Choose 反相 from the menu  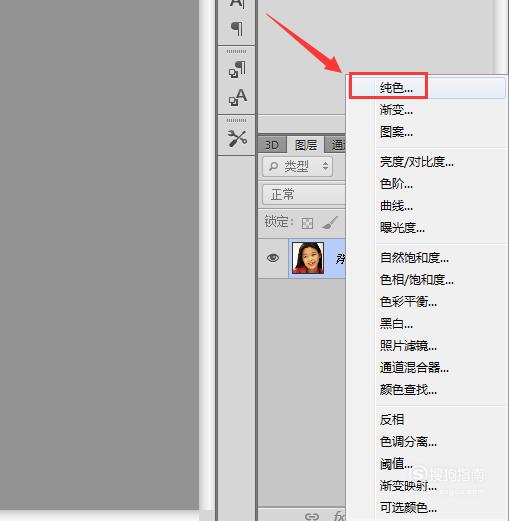pyautogui.click(x=427, y=420)
